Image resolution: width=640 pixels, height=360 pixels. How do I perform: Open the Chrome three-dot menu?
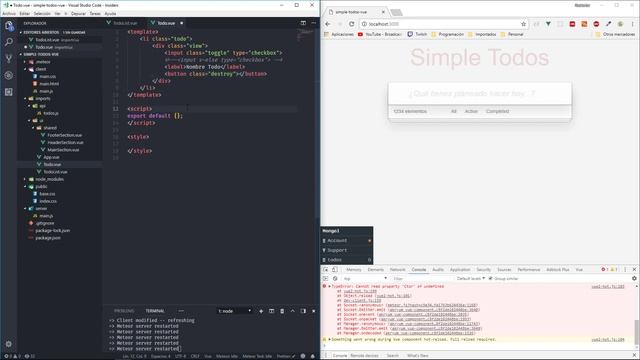[x=633, y=24]
